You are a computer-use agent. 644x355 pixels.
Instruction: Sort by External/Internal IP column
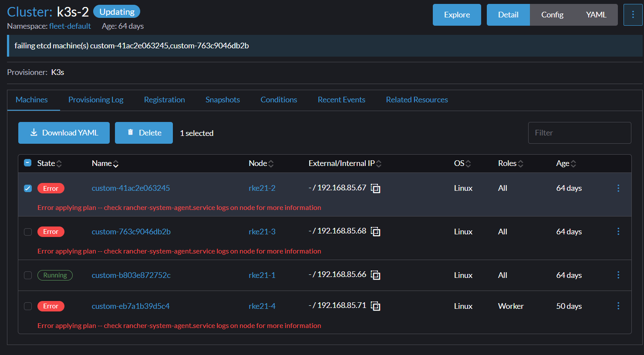345,163
